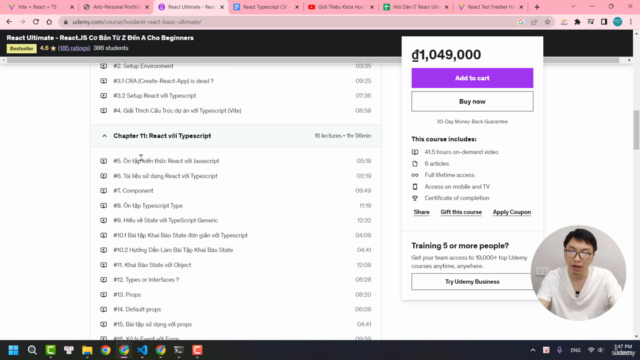Open the Share link
Viewport: 640px width, 360px height.
[421, 212]
